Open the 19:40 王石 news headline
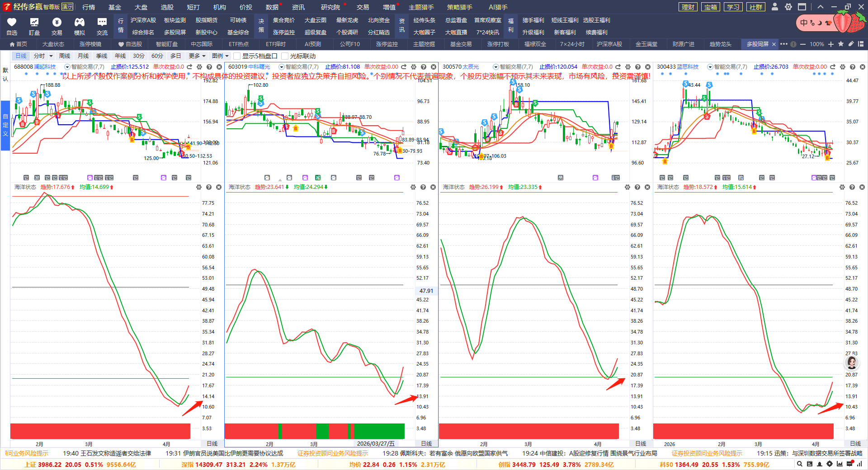This screenshot has height=470, width=868. tap(107, 453)
